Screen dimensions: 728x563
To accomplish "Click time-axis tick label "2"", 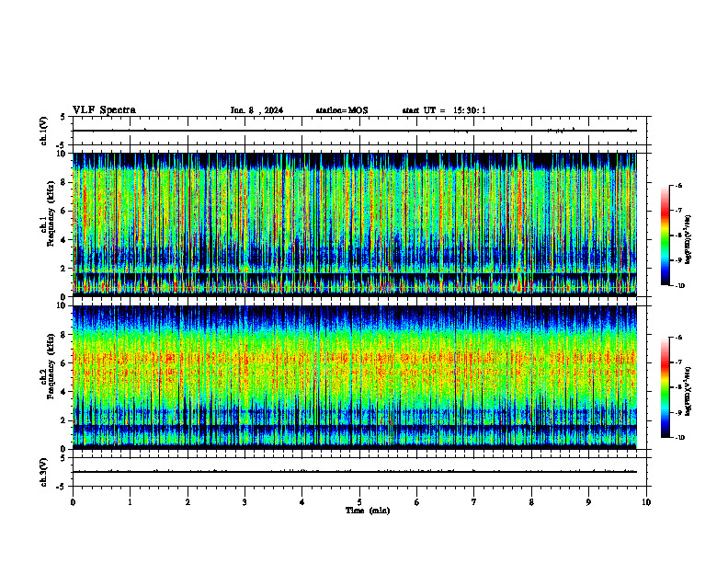I will pos(188,502).
